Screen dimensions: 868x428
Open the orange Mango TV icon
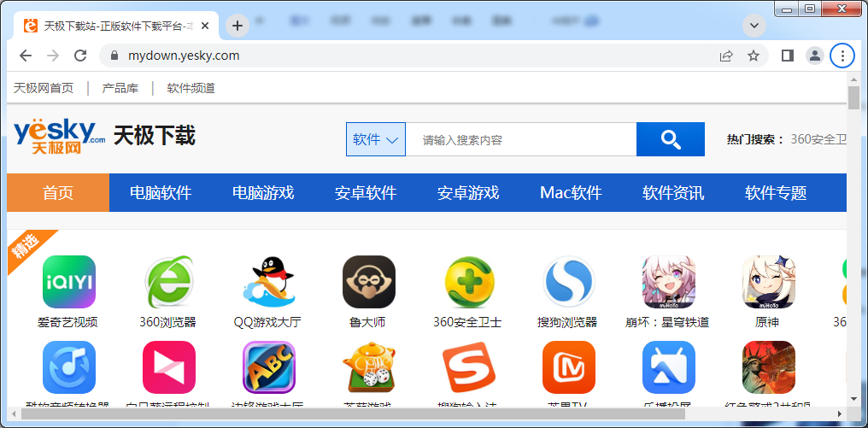pyautogui.click(x=568, y=367)
